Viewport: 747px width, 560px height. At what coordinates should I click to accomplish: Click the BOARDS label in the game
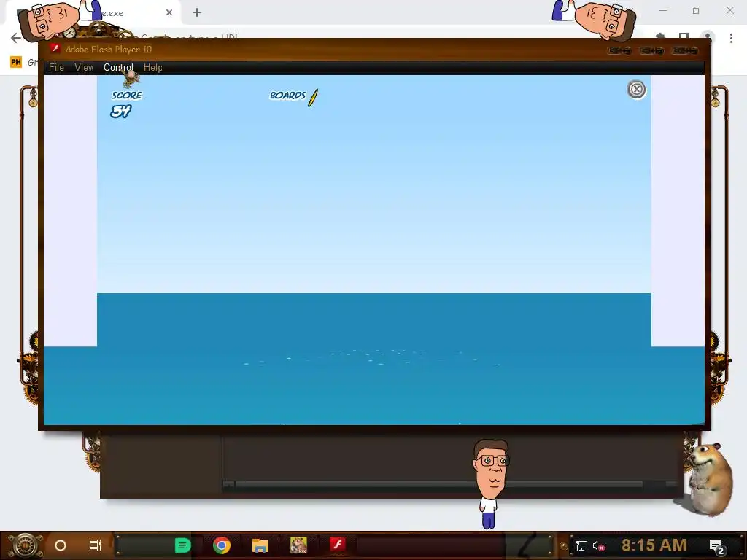tap(287, 96)
